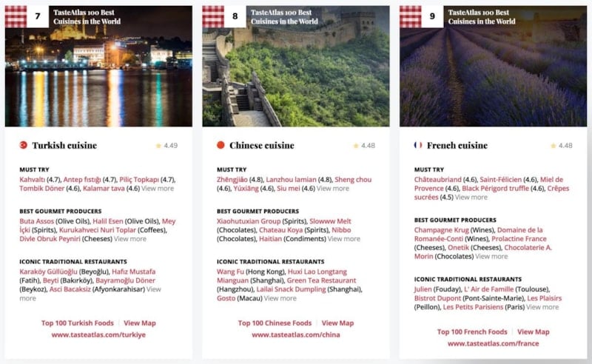Open the Top 100 Turkish Foods link
The height and width of the screenshot is (364, 592).
(78, 323)
